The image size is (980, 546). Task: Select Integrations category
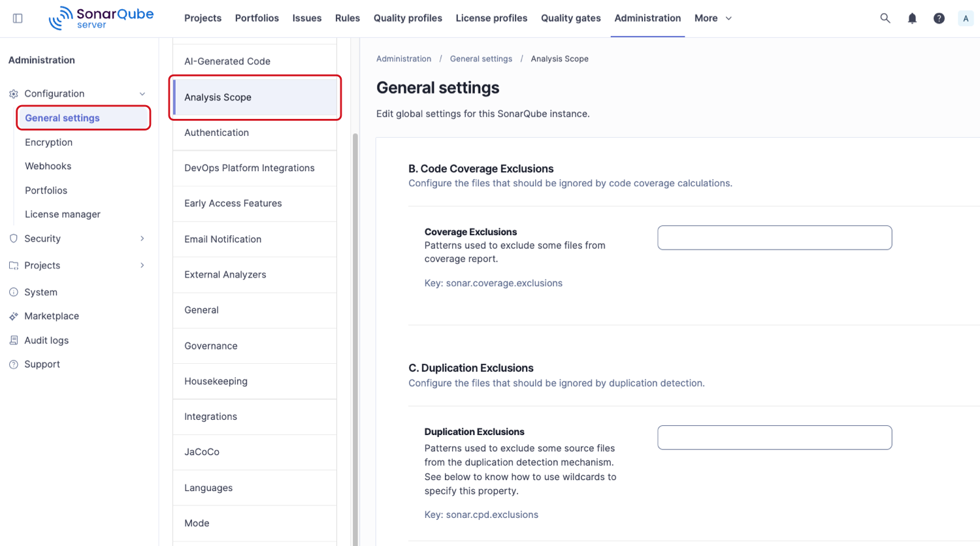coord(255,417)
